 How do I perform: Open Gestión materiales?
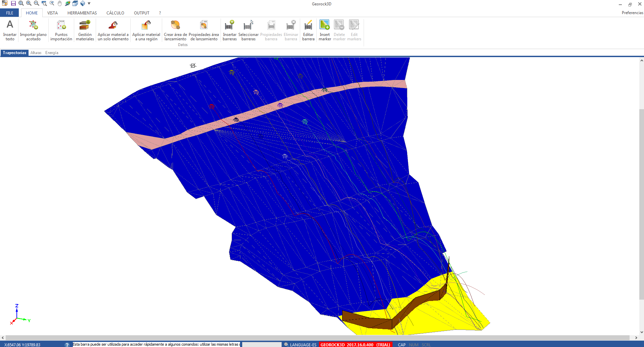click(x=85, y=30)
